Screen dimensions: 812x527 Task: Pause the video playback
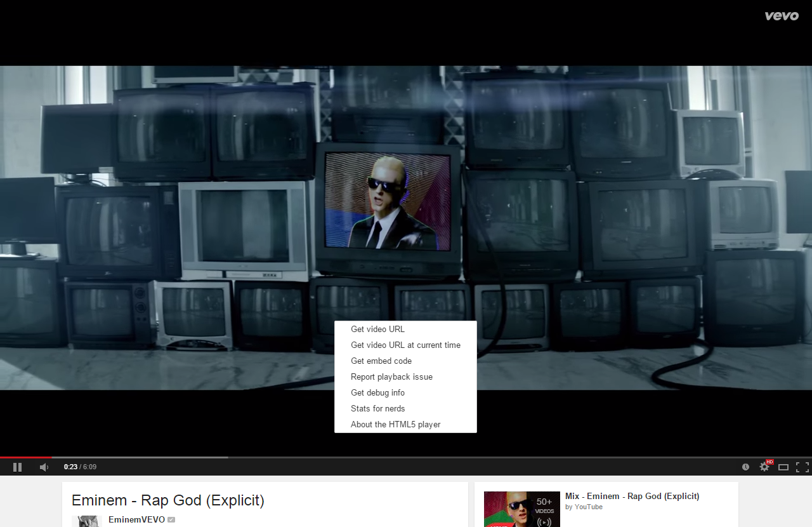pos(17,467)
